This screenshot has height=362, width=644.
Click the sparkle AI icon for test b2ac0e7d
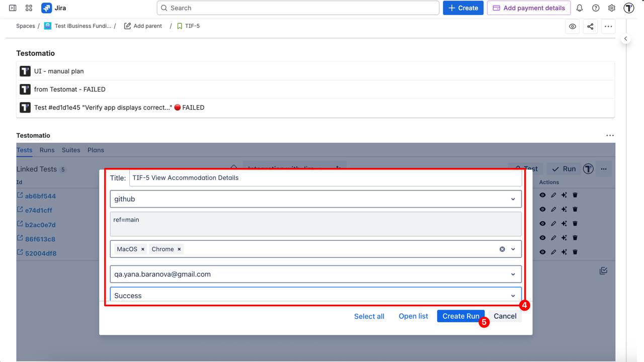pyautogui.click(x=564, y=224)
